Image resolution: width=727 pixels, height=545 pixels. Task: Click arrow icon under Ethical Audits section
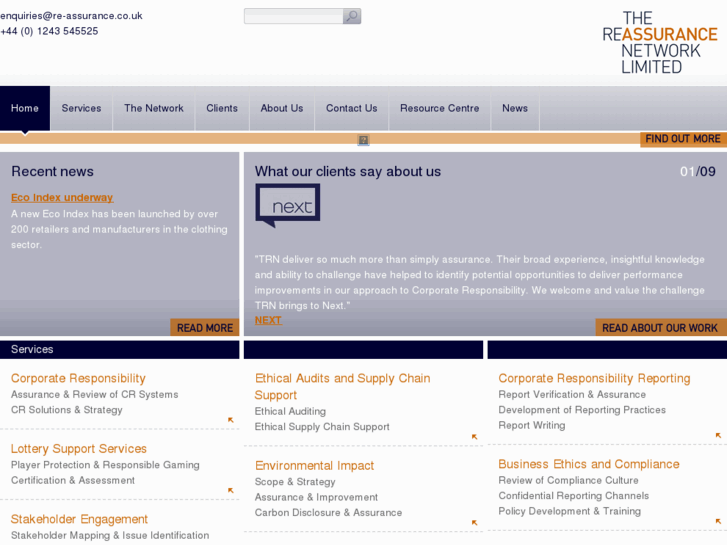474,436
